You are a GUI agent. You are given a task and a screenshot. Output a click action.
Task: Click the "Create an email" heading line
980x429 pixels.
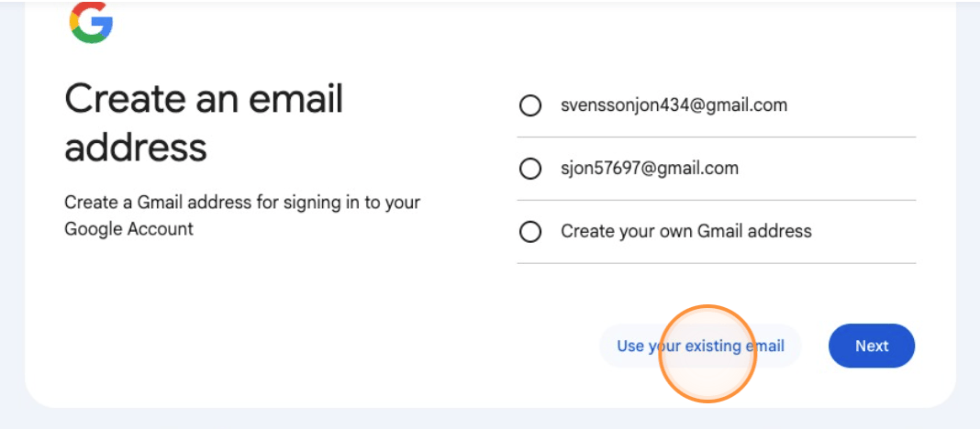point(203,99)
